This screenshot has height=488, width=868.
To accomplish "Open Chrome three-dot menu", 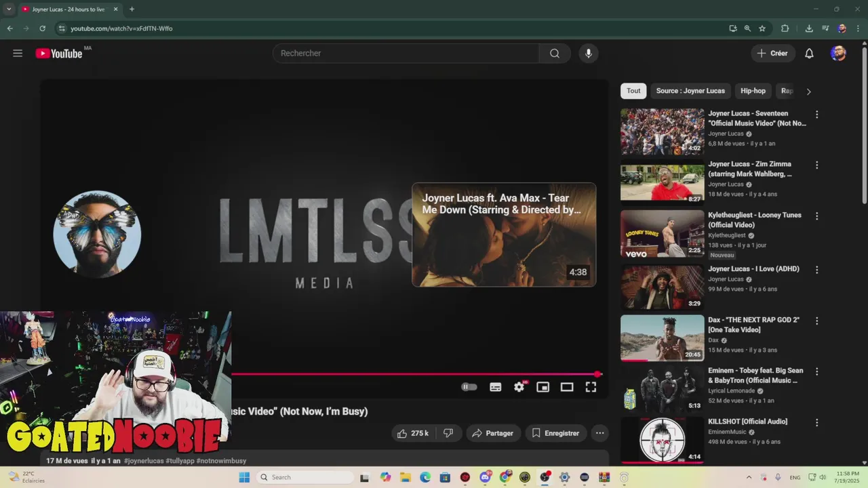I will click(857, 28).
